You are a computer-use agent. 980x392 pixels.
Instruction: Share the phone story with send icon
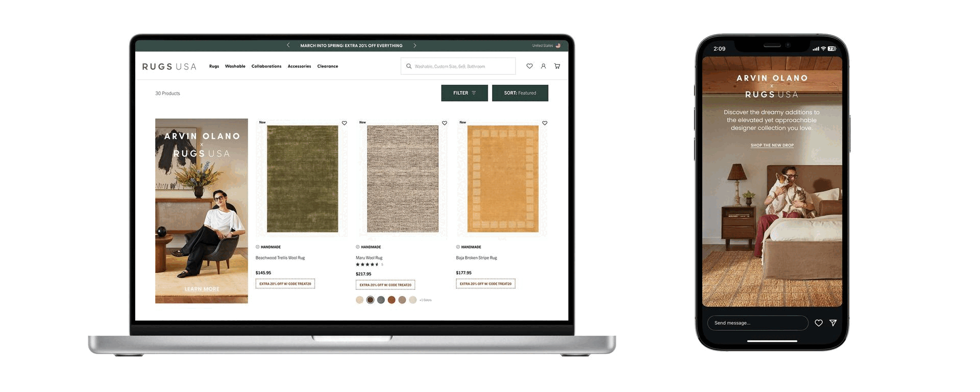tap(833, 323)
